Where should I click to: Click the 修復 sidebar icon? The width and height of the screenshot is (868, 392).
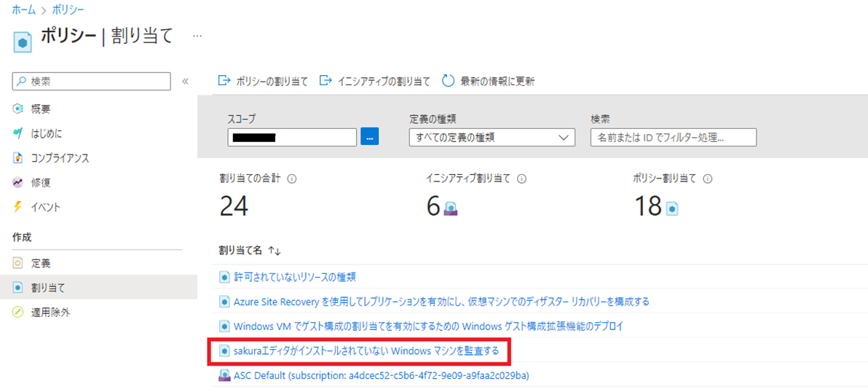17,182
